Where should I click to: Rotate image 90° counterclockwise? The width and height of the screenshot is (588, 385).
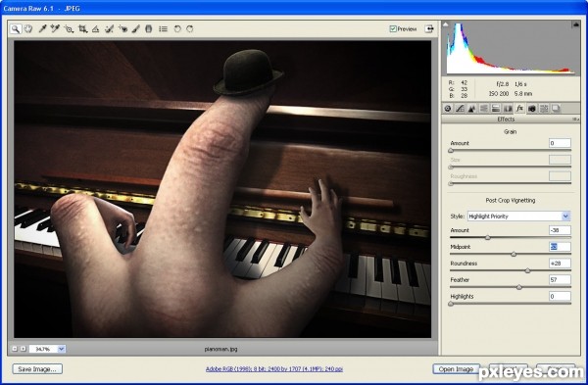(177, 28)
